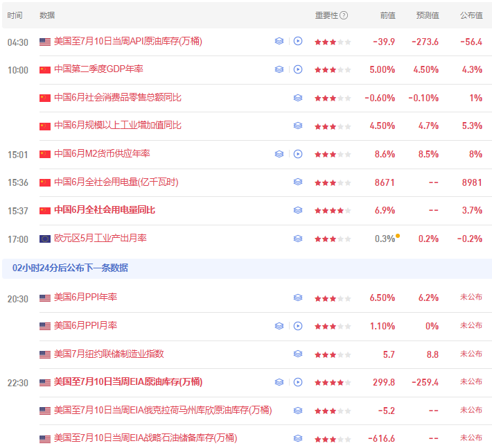The image size is (492, 448).
Task: Open the importance help question-mark icon
Action: (x=344, y=15)
